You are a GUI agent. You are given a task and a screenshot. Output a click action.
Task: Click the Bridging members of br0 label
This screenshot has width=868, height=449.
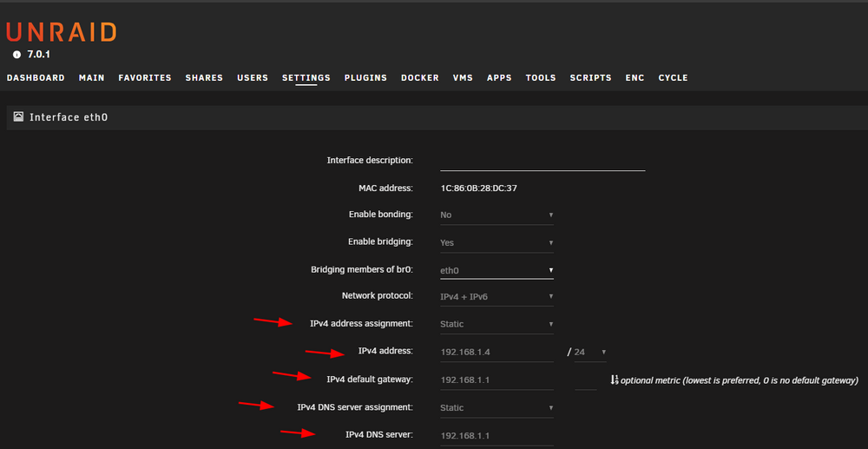[362, 269]
